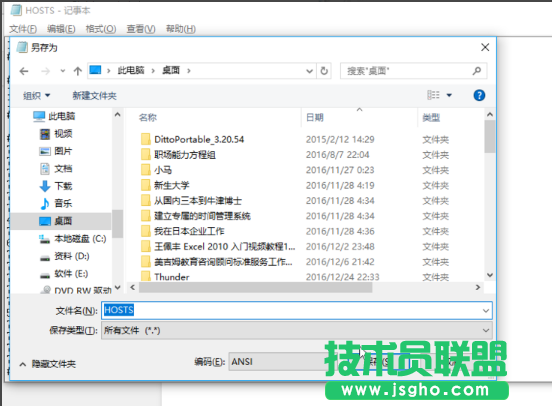
Task: Click the refresh button beside address bar
Action: (324, 71)
